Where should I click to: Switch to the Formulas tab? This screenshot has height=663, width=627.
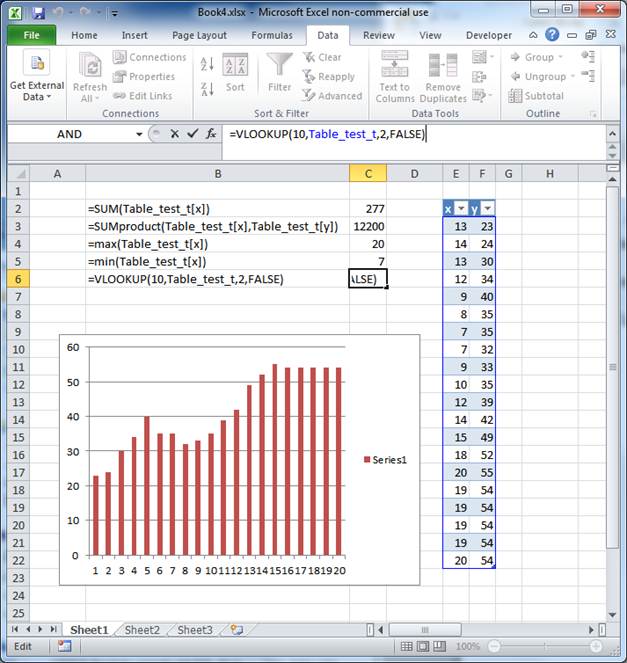coord(272,35)
